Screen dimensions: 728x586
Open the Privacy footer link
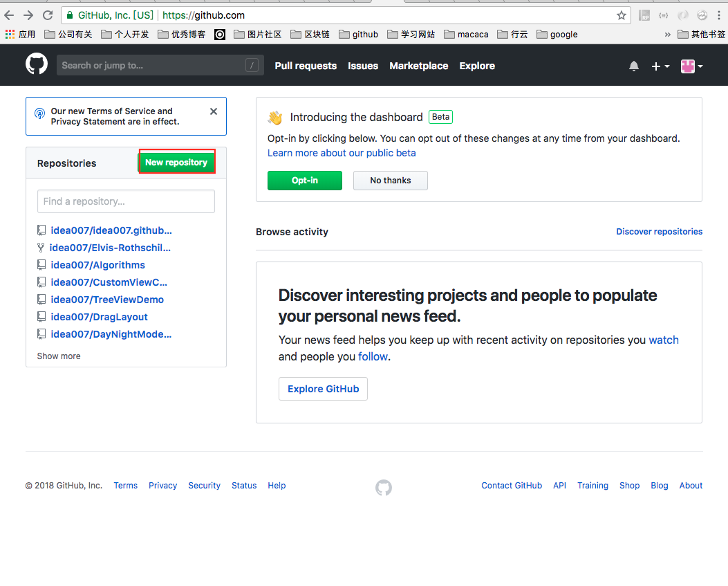(163, 485)
